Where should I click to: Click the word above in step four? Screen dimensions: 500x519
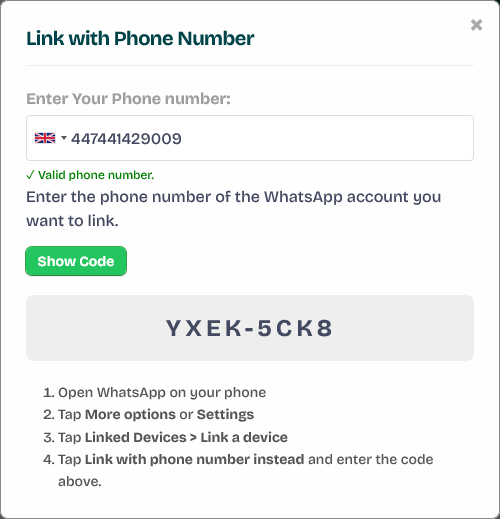coord(80,482)
